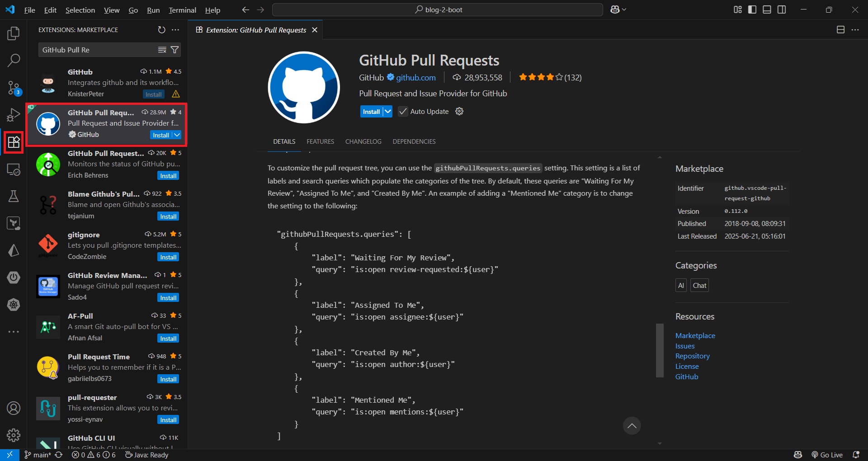Switch to the CHANGELOG tab
The height and width of the screenshot is (461, 868).
coord(363,141)
